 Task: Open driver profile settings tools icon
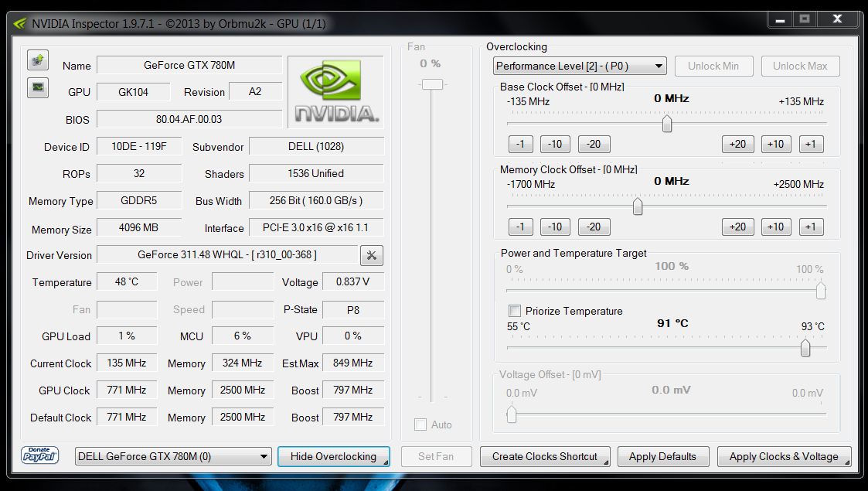tap(372, 255)
